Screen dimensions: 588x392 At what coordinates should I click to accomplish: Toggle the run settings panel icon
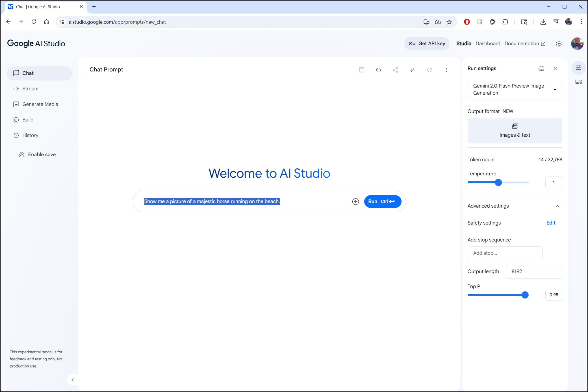tap(578, 68)
